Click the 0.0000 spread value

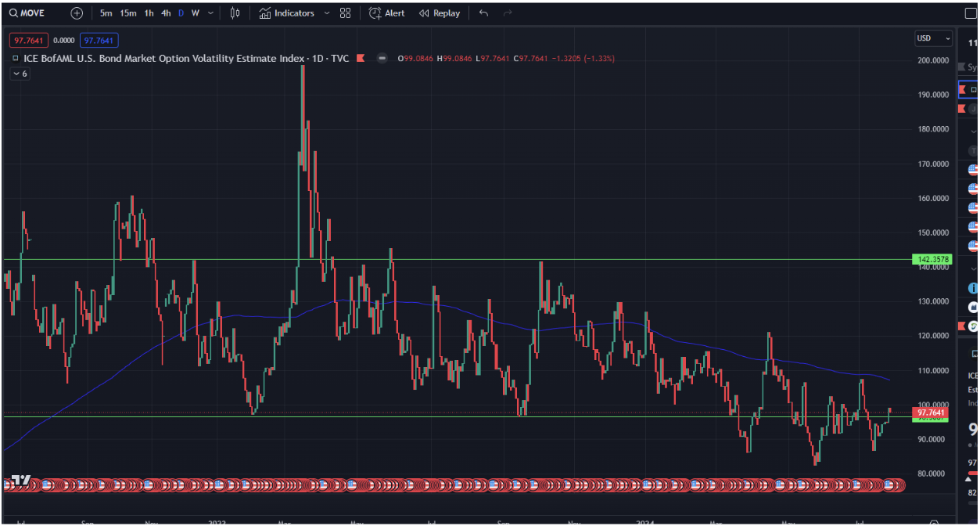(x=64, y=41)
